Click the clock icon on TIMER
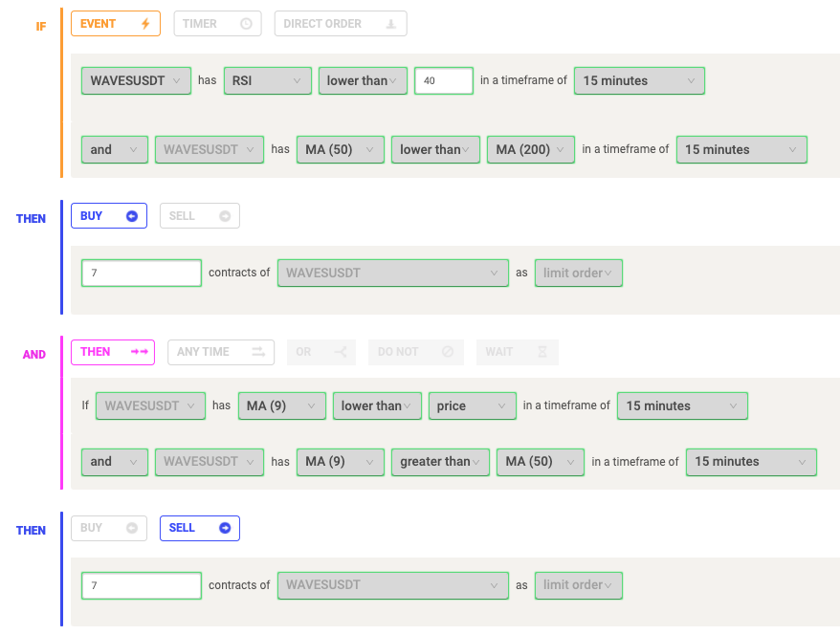840x635 pixels. [x=246, y=24]
